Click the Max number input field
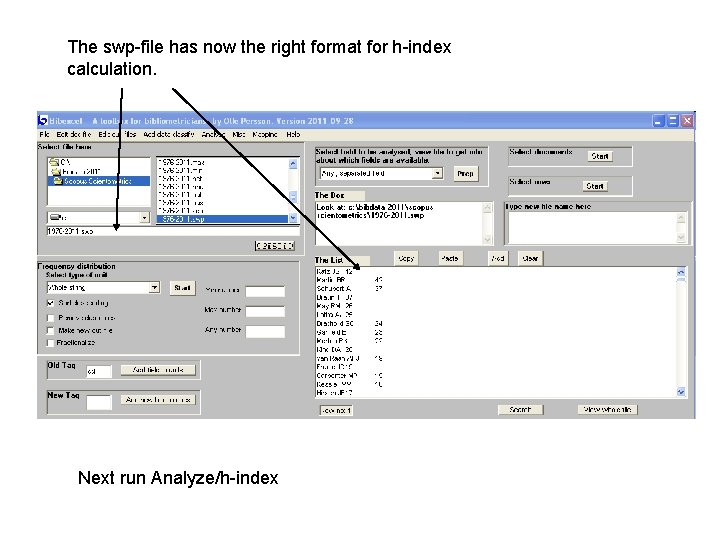 tap(265, 311)
